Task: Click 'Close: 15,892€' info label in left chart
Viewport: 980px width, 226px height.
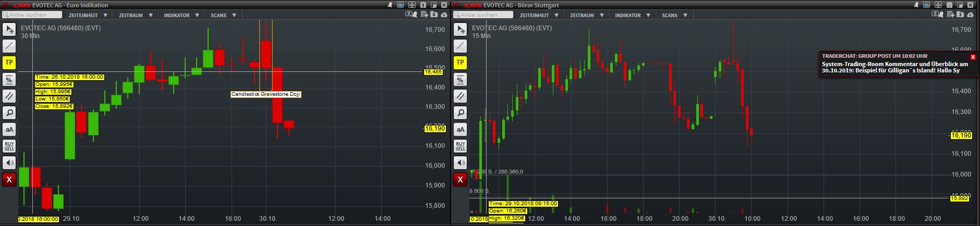Action: 54,106
